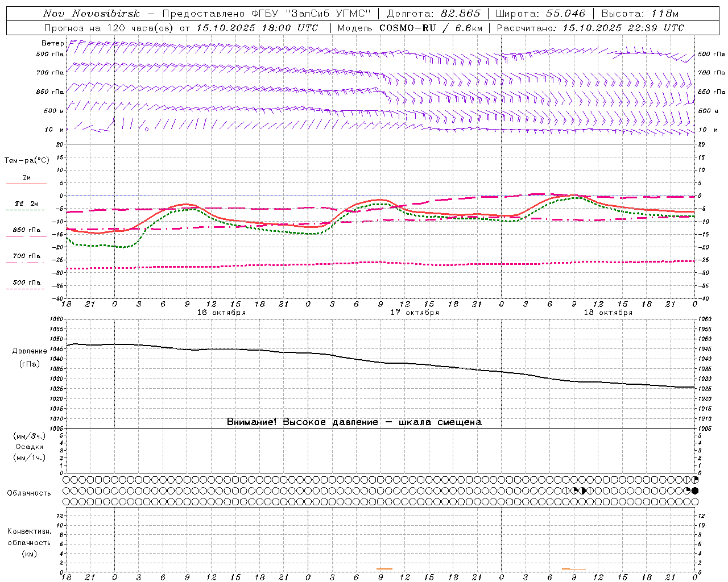Click the 'Долгота: 82.865' value
The height and width of the screenshot is (582, 728).
tap(433, 14)
